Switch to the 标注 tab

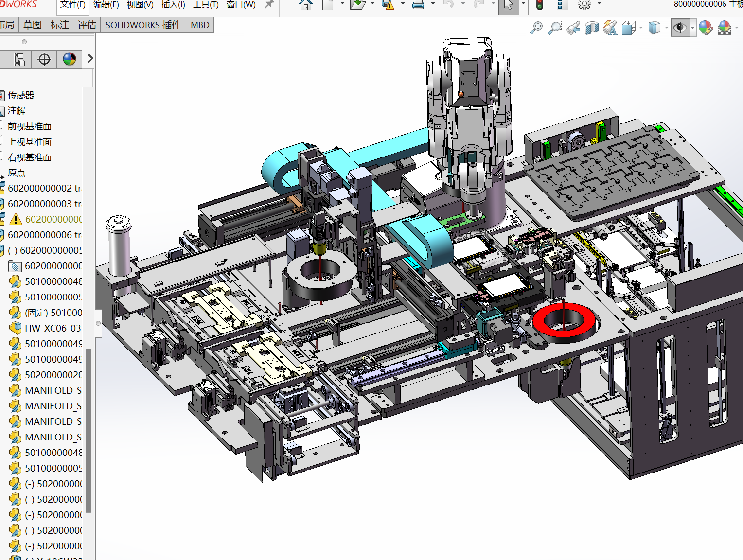[60, 25]
